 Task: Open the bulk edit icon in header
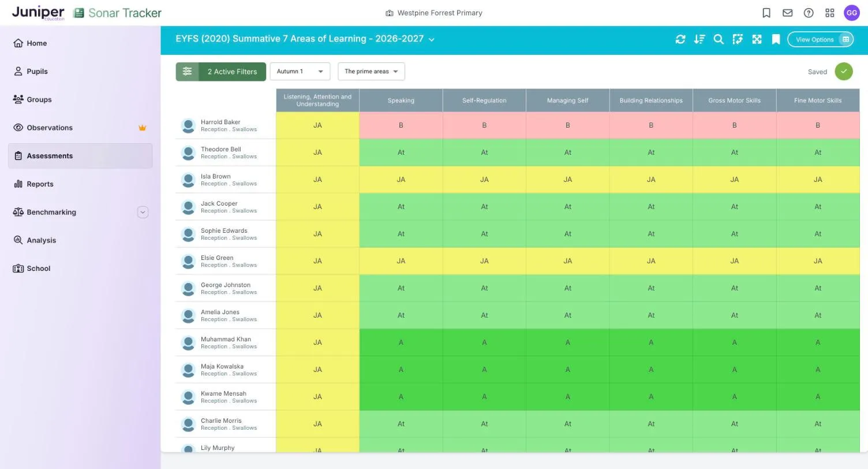(x=738, y=39)
